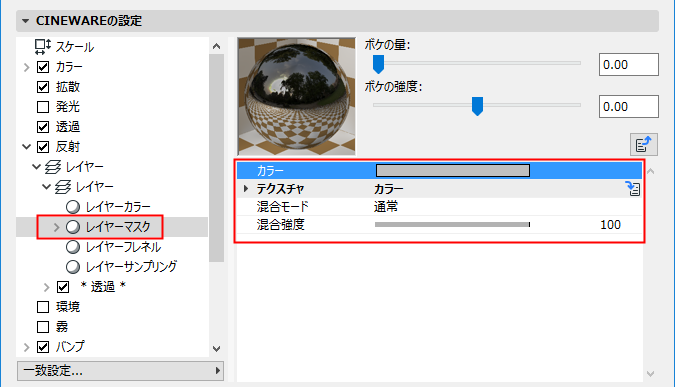Select the レイヤーカラー tree item
This screenshot has width=675, height=387.
click(x=118, y=207)
